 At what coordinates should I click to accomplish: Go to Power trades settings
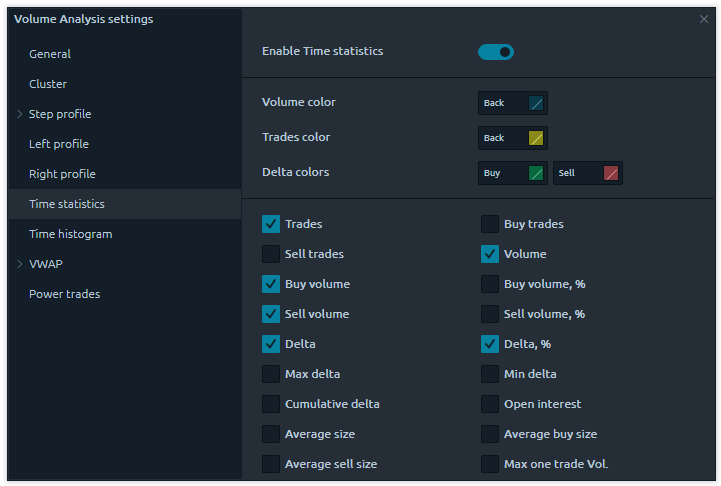tap(64, 294)
